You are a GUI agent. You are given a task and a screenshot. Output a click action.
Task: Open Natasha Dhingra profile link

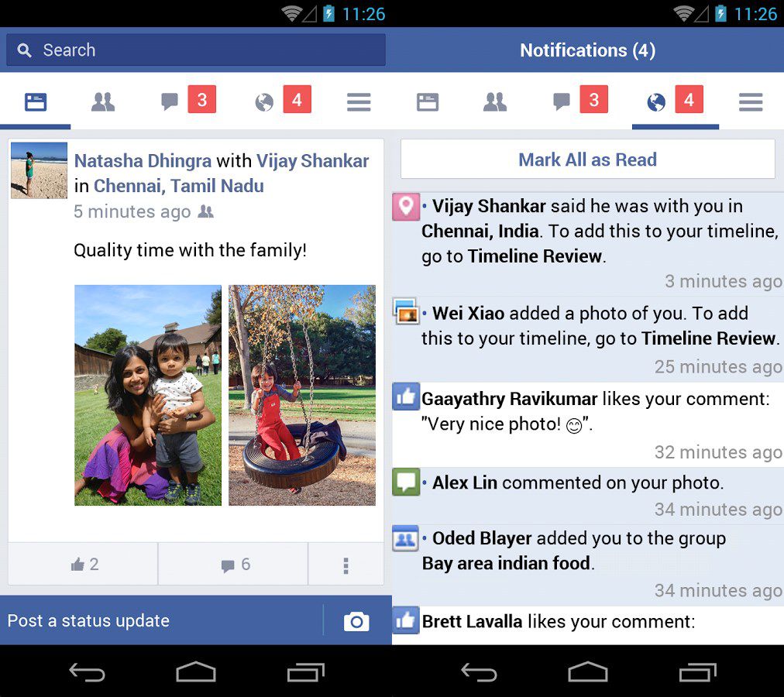143,161
